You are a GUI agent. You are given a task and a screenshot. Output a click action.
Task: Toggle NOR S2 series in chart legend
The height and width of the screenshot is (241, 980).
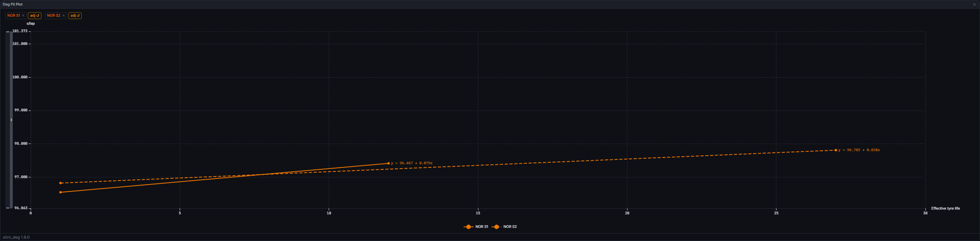point(504,227)
